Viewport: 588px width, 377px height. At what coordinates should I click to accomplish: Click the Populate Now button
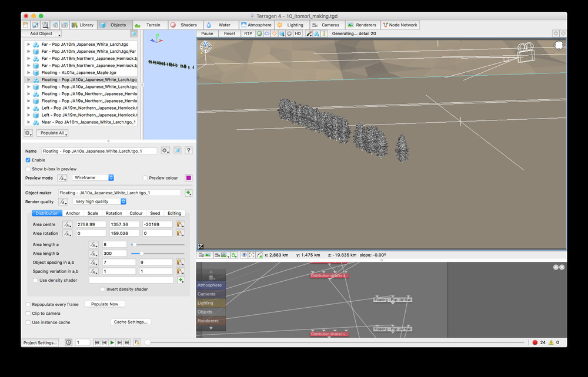click(105, 304)
